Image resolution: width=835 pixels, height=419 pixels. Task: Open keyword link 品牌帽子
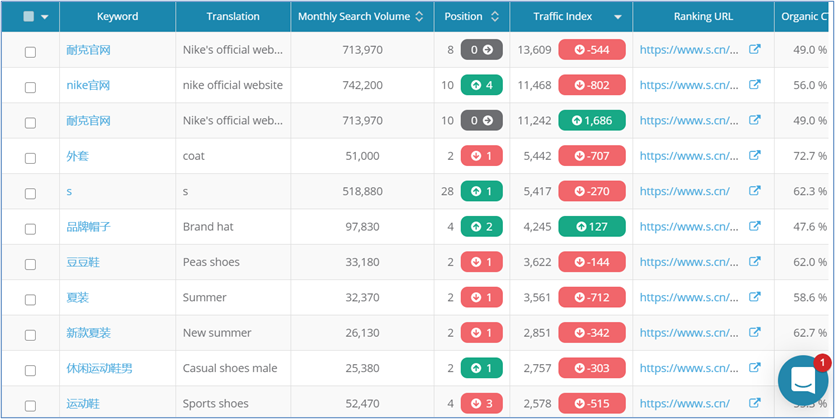(88, 227)
